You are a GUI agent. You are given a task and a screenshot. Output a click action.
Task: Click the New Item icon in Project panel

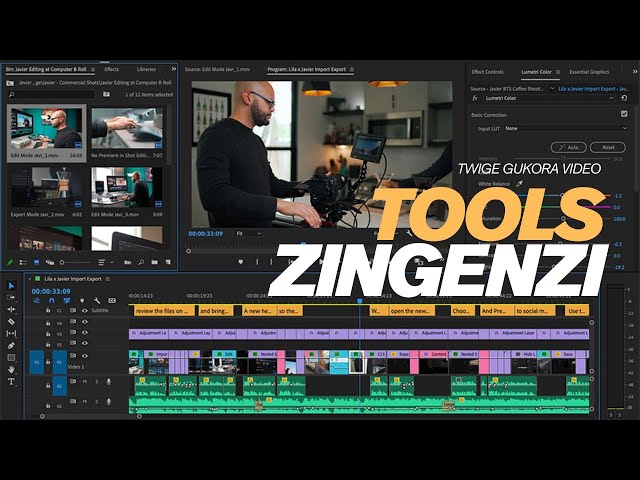(x=168, y=262)
